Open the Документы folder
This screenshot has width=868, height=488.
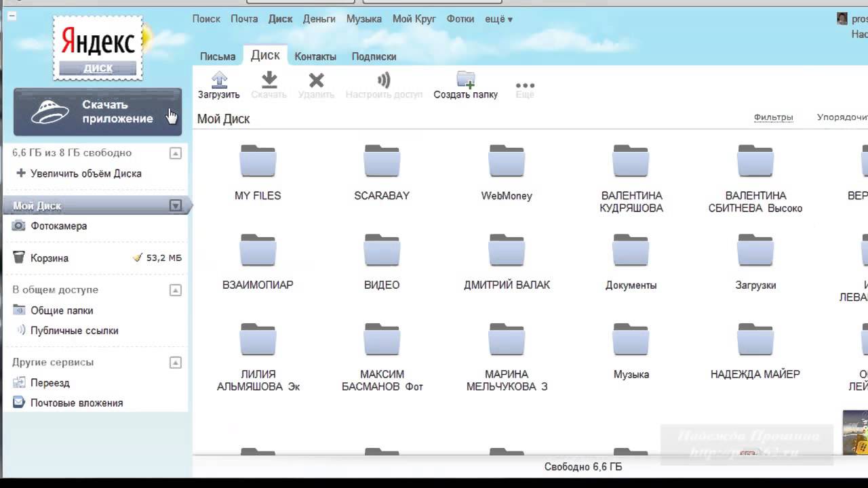[x=631, y=250]
